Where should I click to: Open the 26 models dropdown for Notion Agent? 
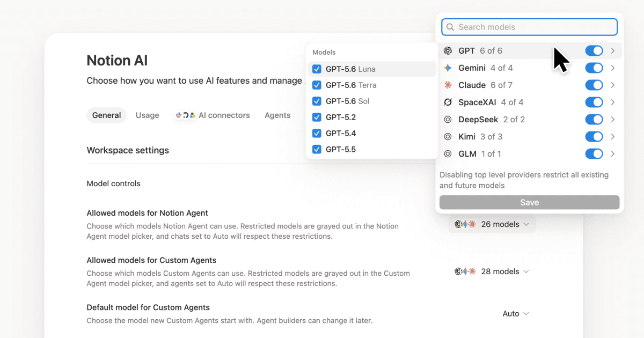click(492, 224)
